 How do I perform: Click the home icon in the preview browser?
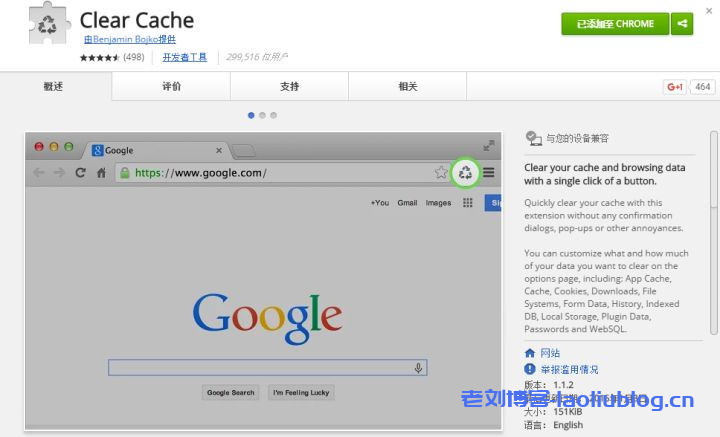click(x=101, y=173)
